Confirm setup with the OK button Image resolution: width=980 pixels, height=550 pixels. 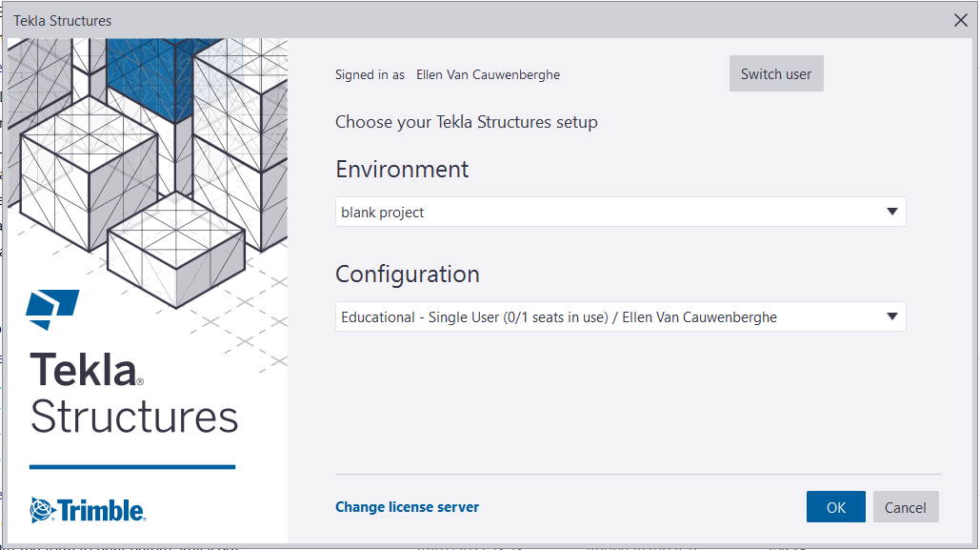point(835,507)
